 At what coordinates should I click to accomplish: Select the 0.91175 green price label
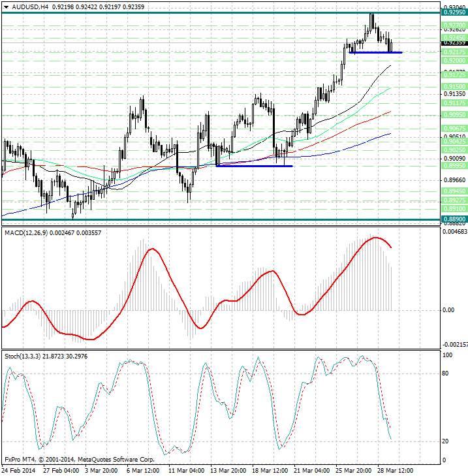(454, 103)
